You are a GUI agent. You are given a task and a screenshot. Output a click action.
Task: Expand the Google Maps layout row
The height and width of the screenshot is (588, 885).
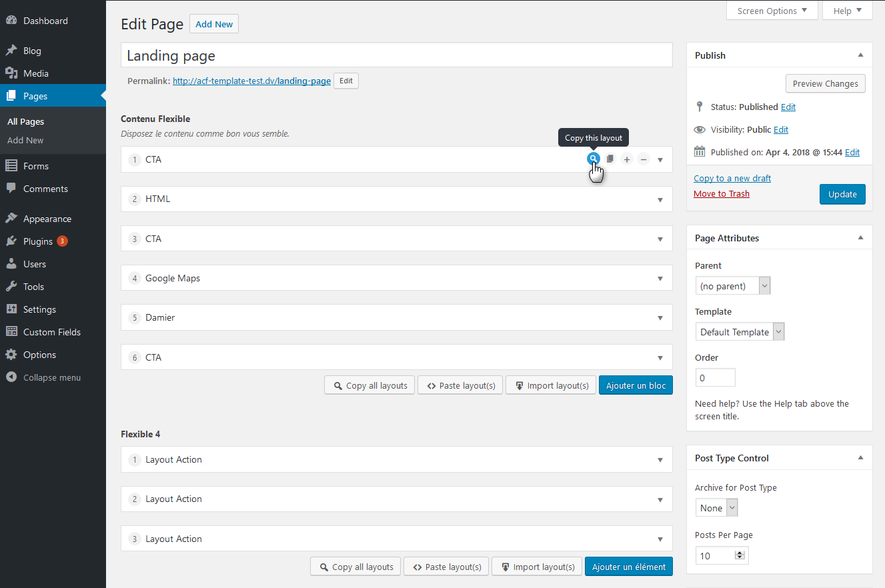pos(396,278)
